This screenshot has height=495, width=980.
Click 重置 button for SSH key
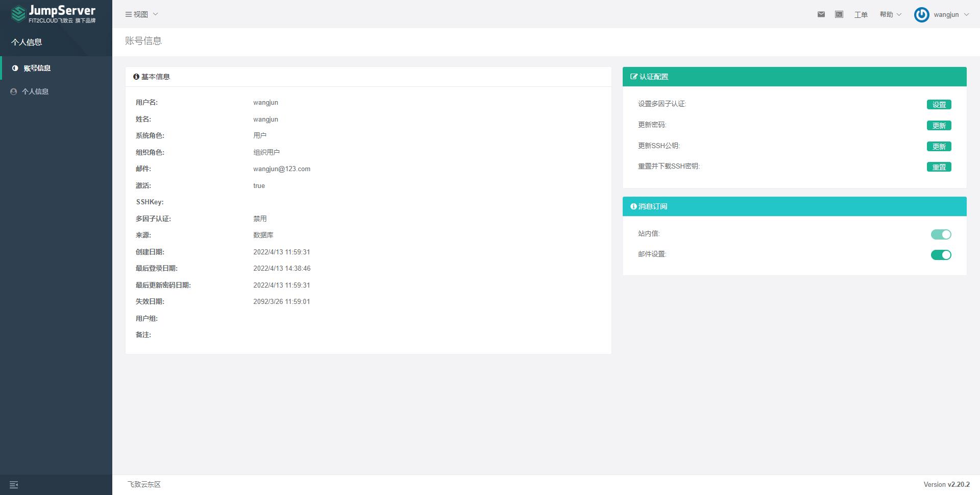pos(939,167)
